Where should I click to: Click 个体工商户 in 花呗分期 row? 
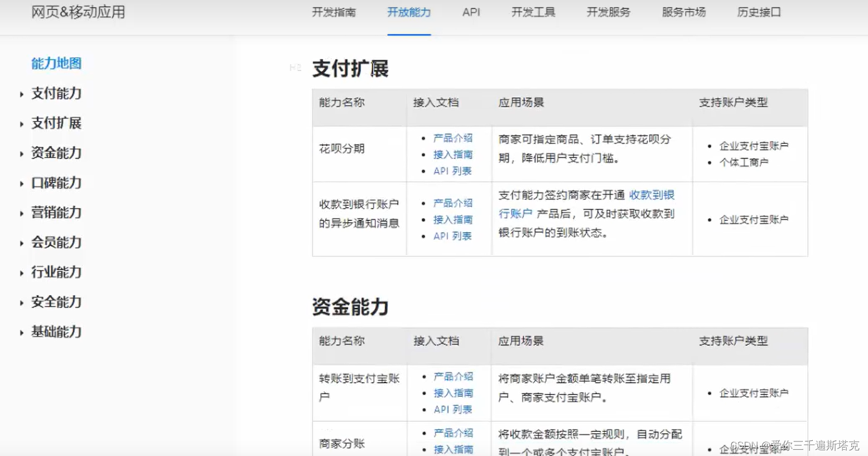click(744, 162)
